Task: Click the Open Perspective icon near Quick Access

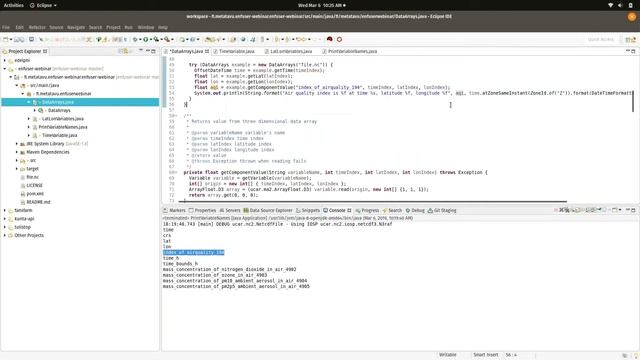Action: [628, 40]
